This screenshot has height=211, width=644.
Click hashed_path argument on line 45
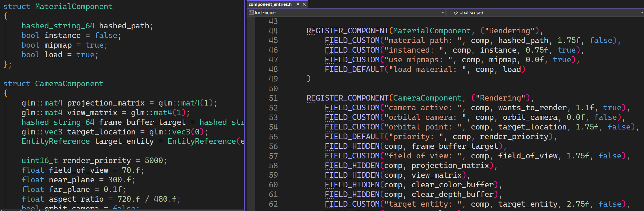pos(523,40)
